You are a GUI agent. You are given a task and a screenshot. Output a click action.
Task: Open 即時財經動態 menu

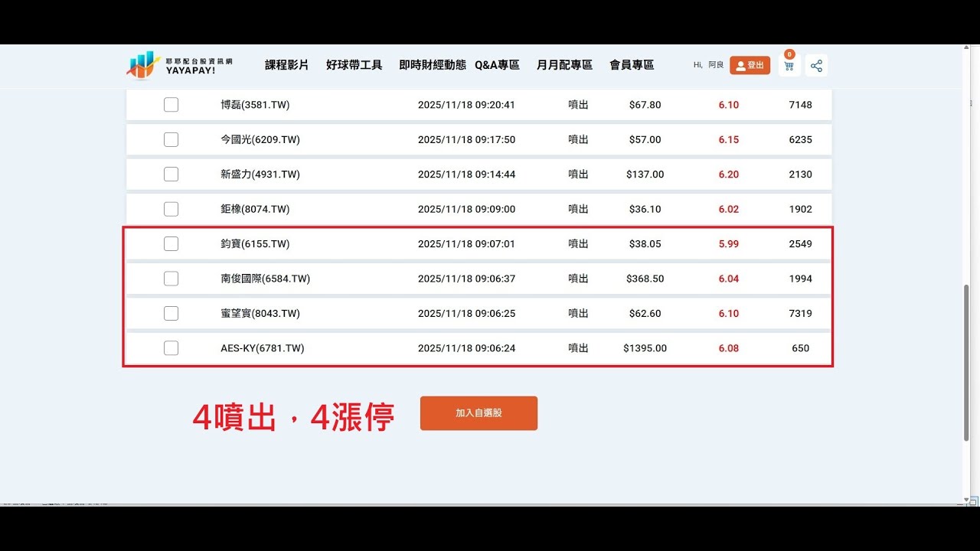[433, 65]
